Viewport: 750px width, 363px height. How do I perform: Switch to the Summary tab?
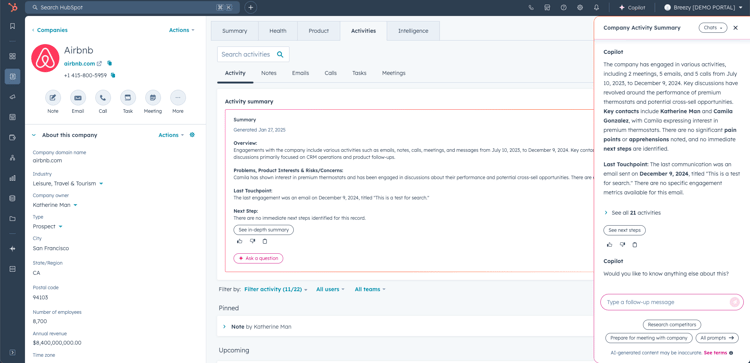[x=235, y=31]
